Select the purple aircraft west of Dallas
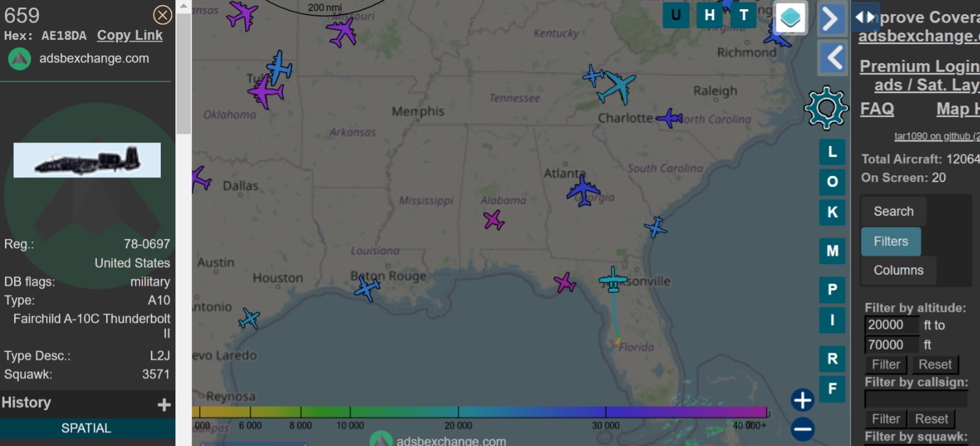 tap(200, 180)
